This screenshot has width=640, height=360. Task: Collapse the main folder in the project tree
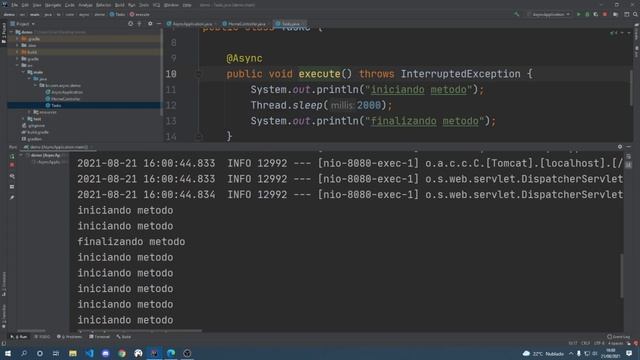pyautogui.click(x=24, y=72)
